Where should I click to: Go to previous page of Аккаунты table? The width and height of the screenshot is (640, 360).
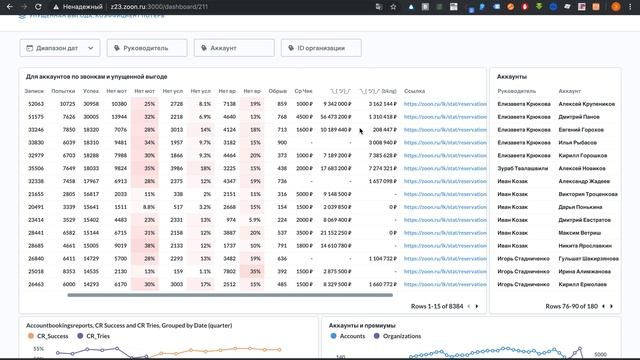tap(603, 306)
